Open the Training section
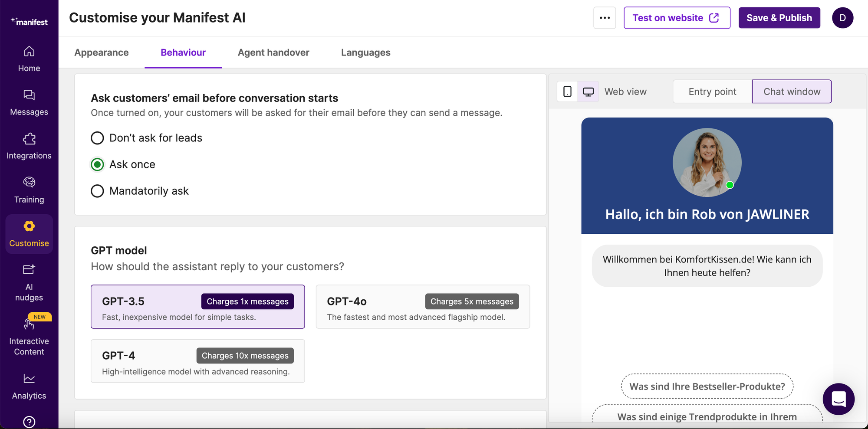The image size is (868, 429). tap(29, 190)
